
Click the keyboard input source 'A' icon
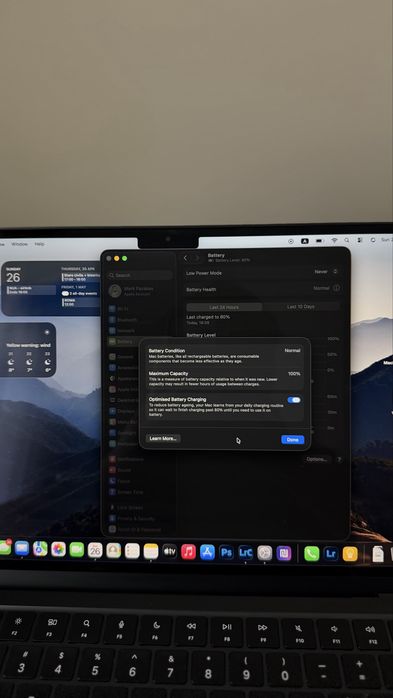point(305,241)
